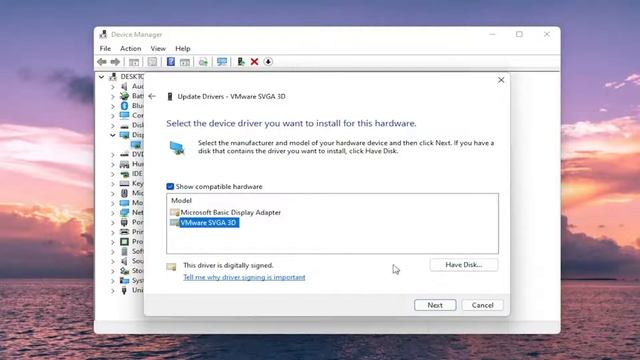Image resolution: width=640 pixels, height=360 pixels.
Task: Open 'Tell me why driver signing is important' link
Action: [244, 277]
